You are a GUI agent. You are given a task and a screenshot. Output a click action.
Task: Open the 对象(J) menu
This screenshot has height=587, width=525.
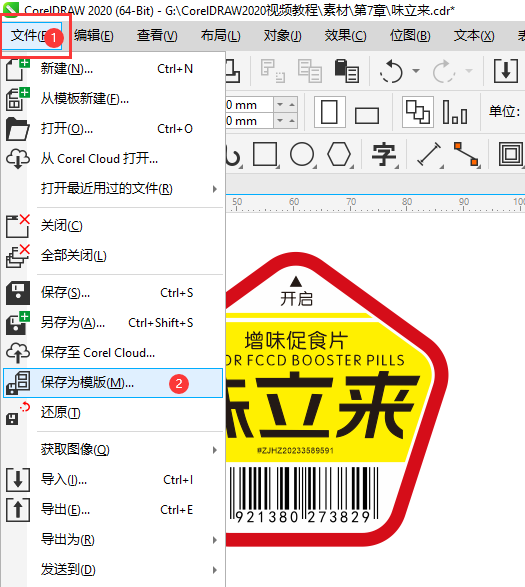point(282,36)
